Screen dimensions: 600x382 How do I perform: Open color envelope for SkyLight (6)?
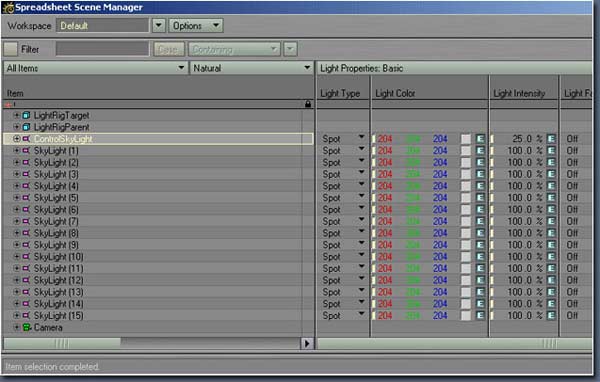(480, 209)
